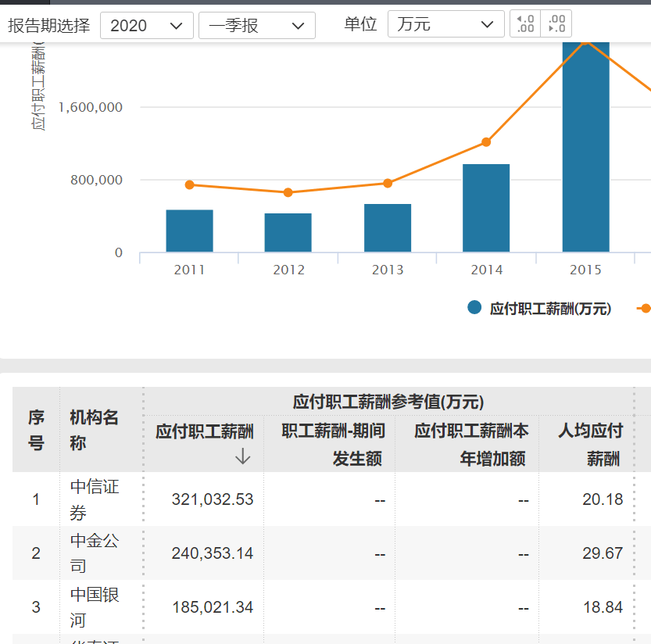Click the 职工薪酬-期间发生额 column header
Viewport: 651px width, 644px height.
pyautogui.click(x=334, y=444)
